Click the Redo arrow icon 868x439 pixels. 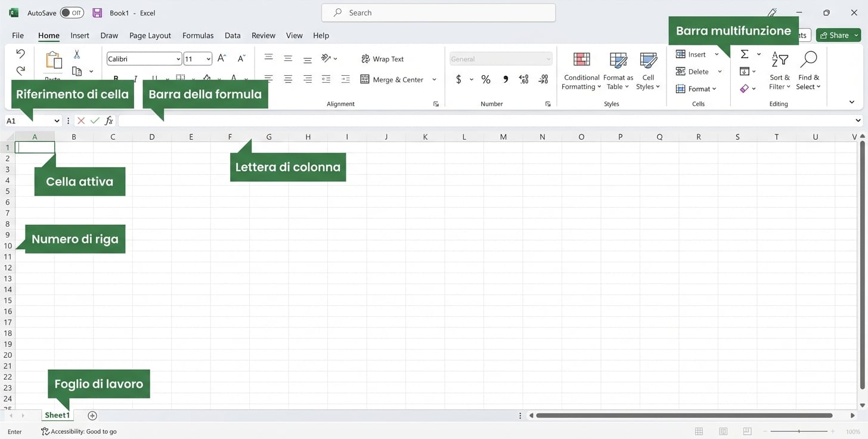click(x=20, y=70)
